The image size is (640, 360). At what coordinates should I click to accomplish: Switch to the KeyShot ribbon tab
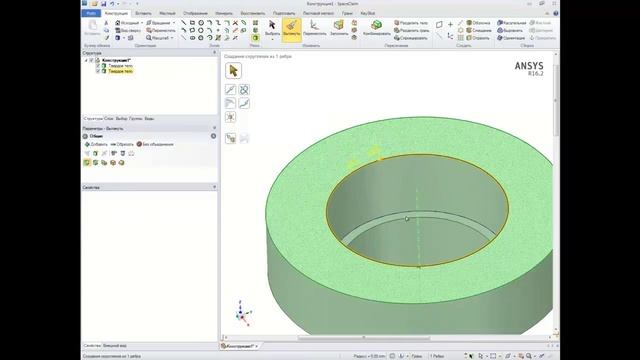367,13
